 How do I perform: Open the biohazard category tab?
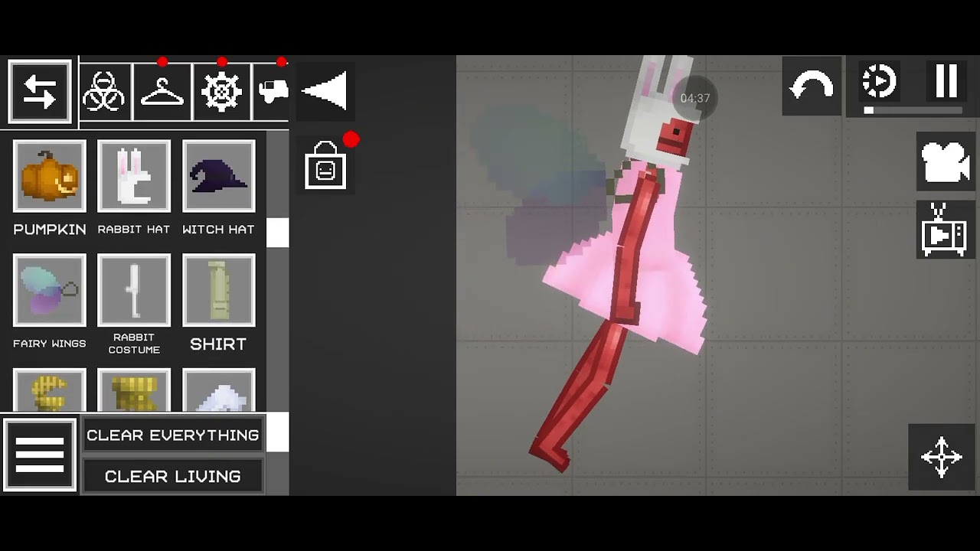104,92
